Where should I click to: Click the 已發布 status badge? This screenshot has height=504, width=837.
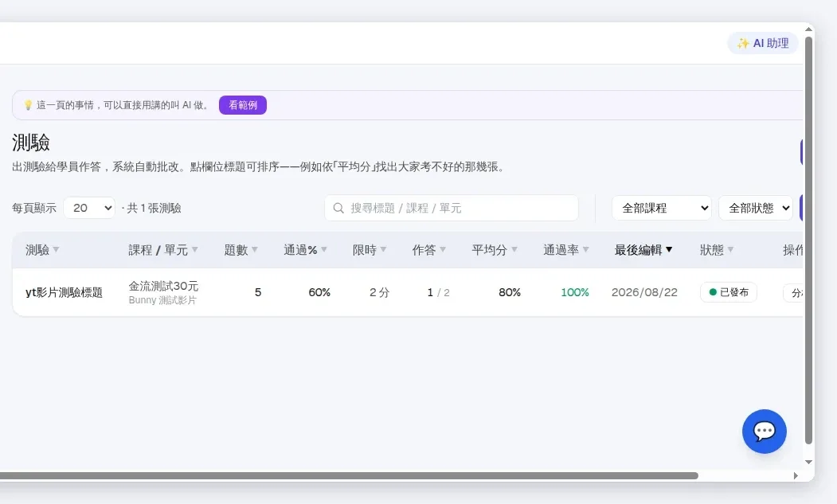[x=729, y=292]
